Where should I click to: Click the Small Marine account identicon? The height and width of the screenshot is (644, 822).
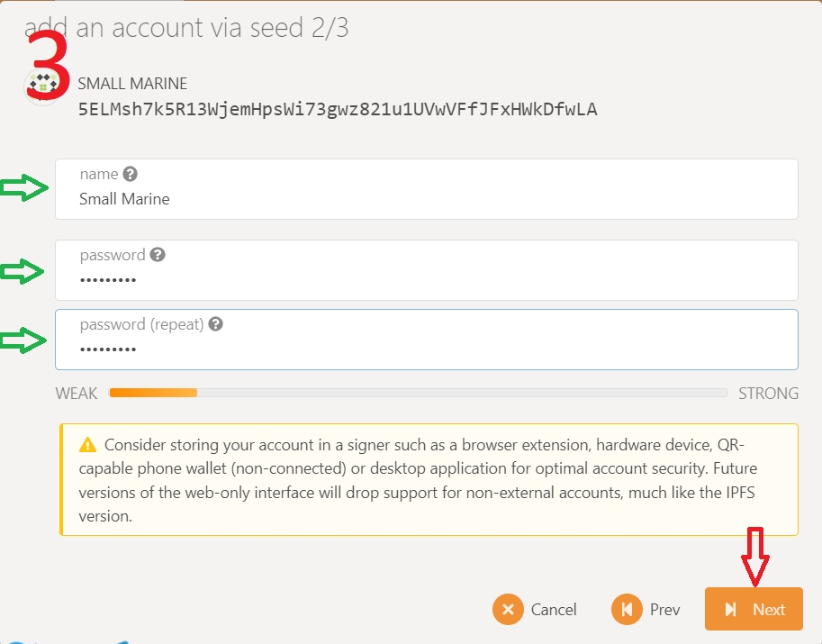pyautogui.click(x=41, y=86)
